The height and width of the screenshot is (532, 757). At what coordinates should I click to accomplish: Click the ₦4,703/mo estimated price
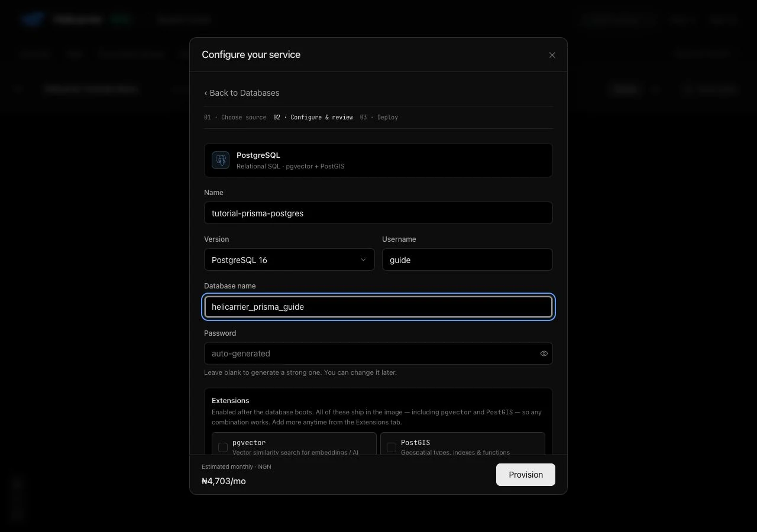pyautogui.click(x=224, y=481)
